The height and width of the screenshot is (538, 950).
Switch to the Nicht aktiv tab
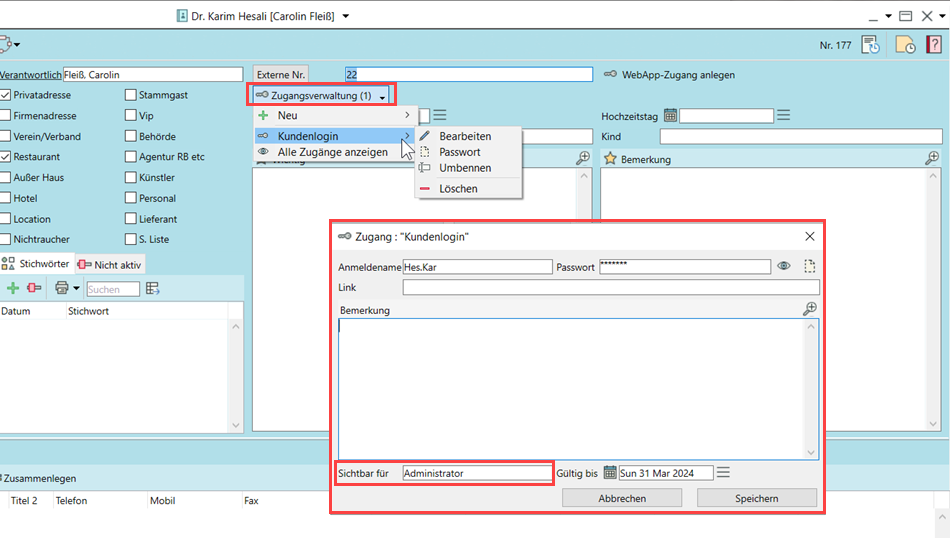111,264
